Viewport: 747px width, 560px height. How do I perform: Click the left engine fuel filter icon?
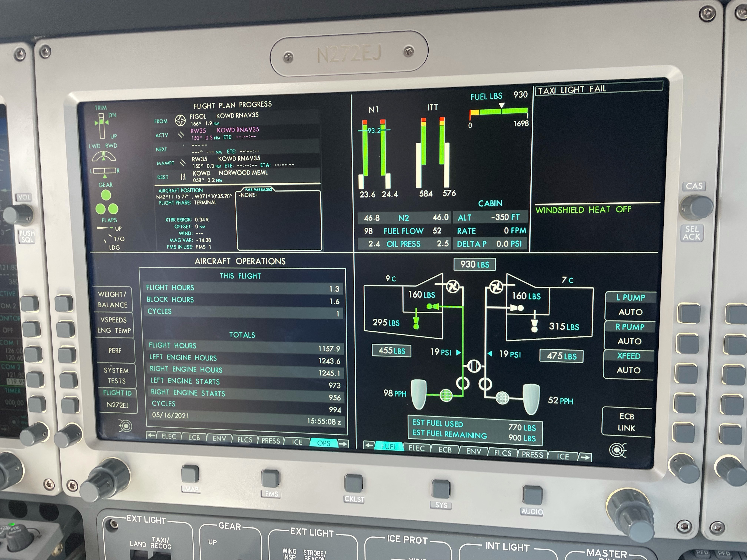[x=446, y=395]
